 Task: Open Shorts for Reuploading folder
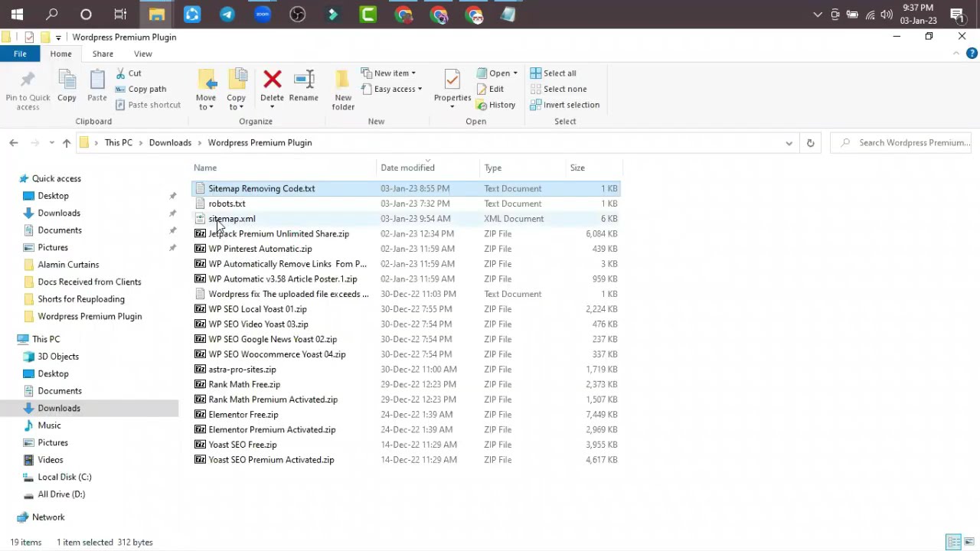tap(81, 298)
